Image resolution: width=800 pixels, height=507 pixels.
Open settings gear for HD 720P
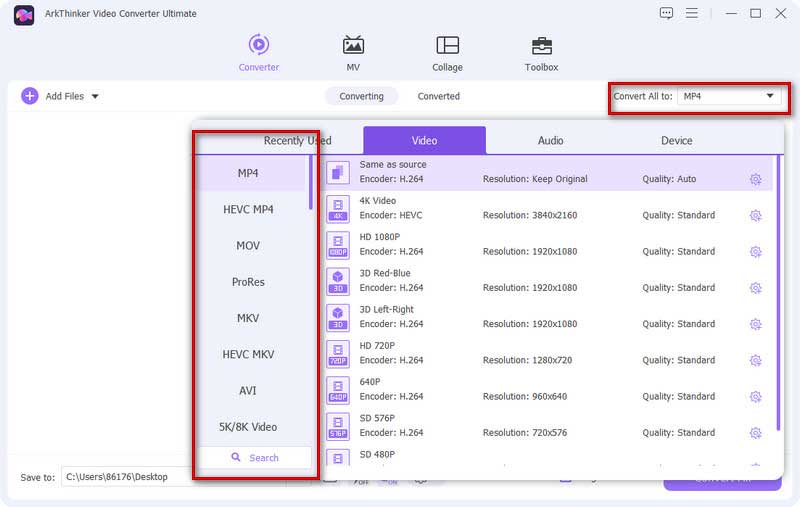(x=756, y=360)
